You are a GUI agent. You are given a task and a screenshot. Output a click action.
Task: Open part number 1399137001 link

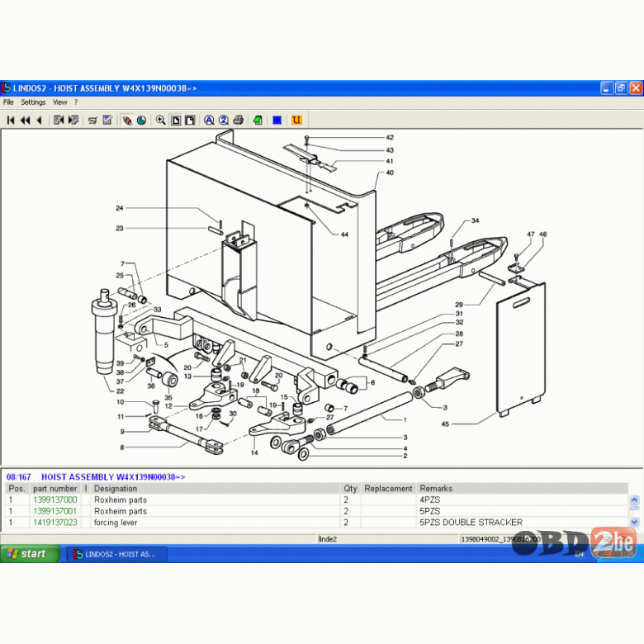point(55,511)
